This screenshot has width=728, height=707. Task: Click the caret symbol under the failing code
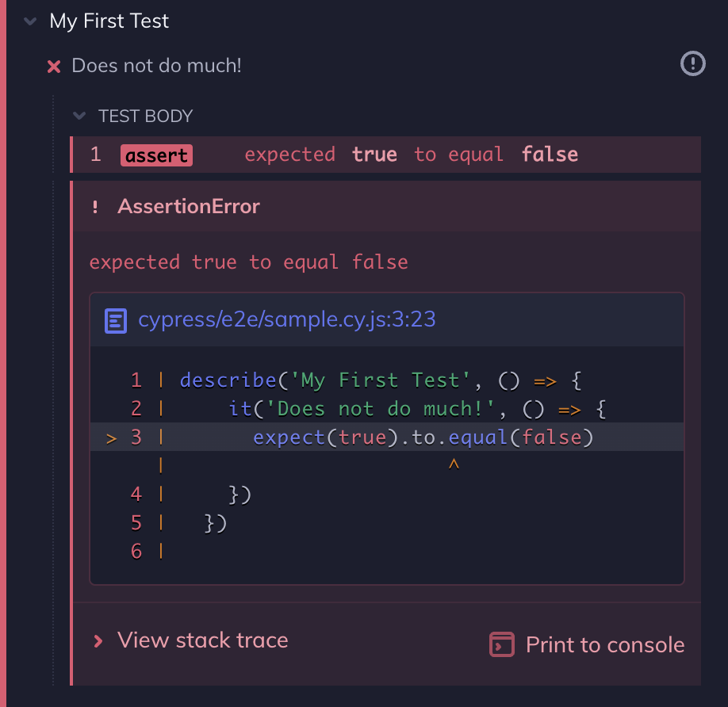(x=454, y=464)
